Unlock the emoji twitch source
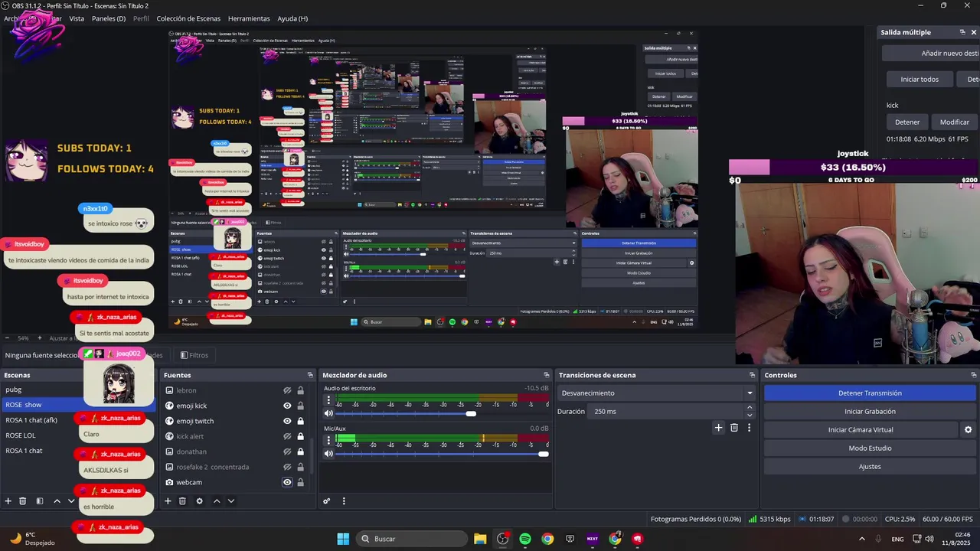This screenshot has width=980, height=551. (300, 421)
